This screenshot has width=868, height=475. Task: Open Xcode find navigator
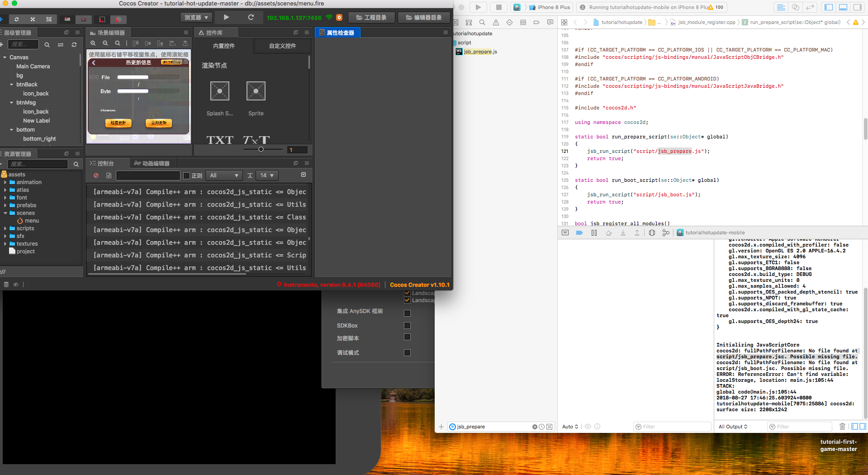(482, 22)
